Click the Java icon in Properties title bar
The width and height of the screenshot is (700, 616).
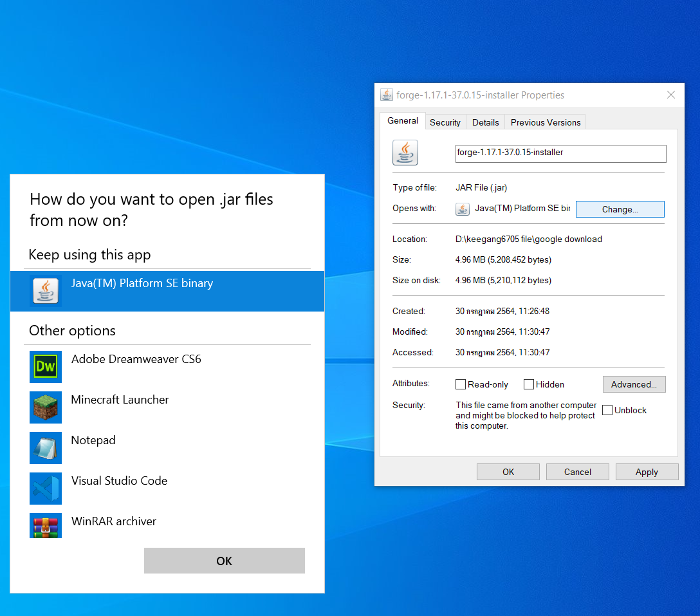[387, 95]
